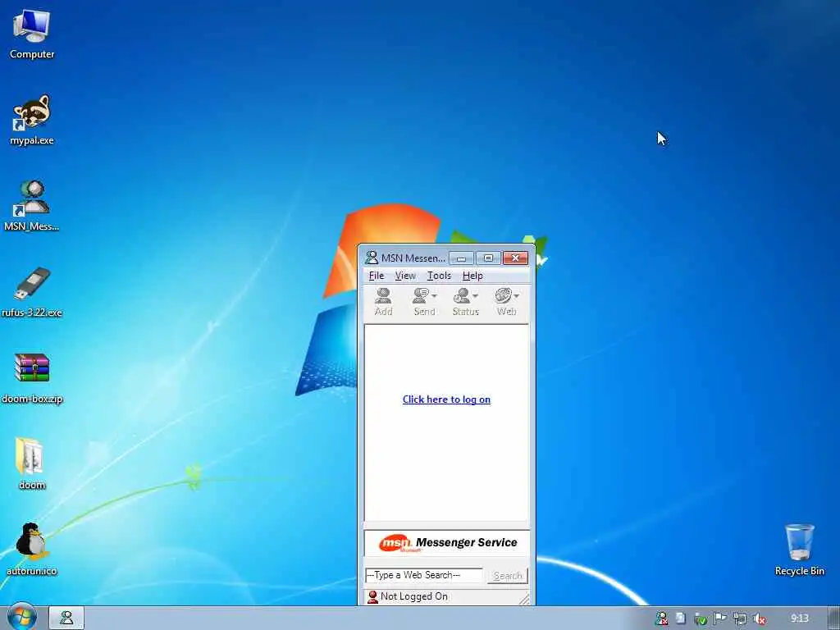Click the network tray icon

click(x=739, y=619)
